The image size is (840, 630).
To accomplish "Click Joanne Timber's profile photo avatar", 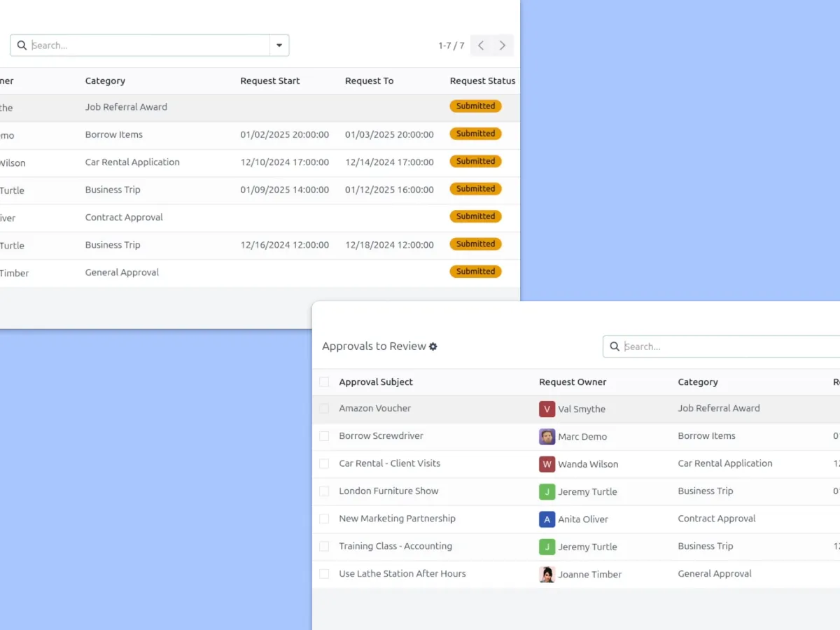I will click(547, 575).
